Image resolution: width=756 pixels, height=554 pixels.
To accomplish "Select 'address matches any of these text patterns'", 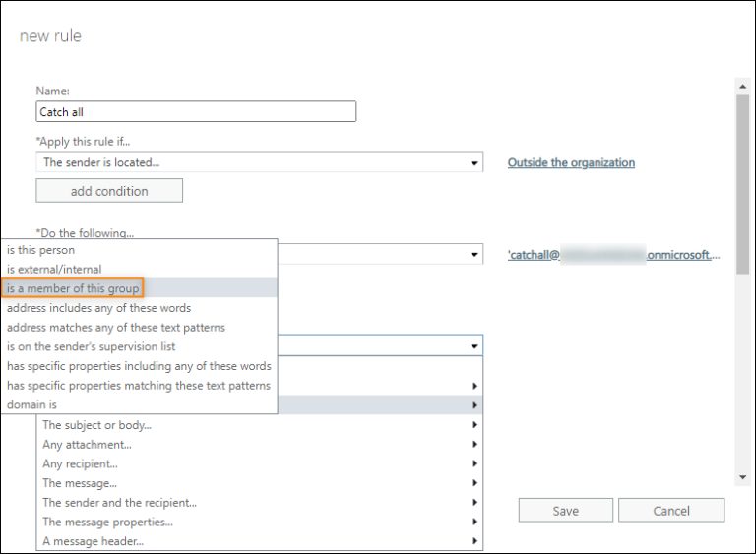I will click(115, 327).
